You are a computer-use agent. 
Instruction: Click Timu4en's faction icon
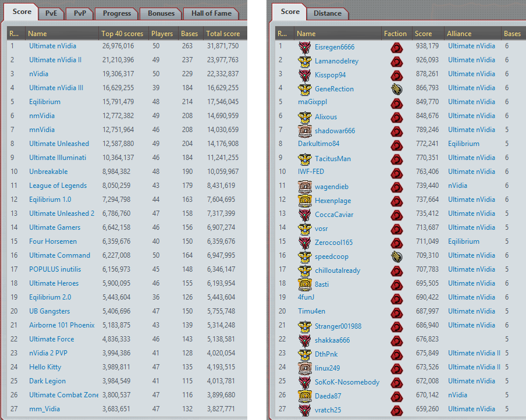coord(396,312)
